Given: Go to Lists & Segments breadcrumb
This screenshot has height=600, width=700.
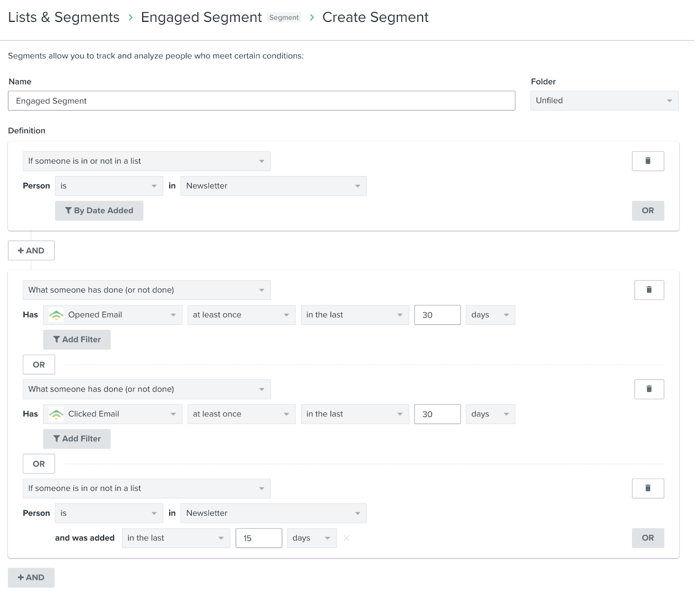Looking at the screenshot, I should (64, 17).
